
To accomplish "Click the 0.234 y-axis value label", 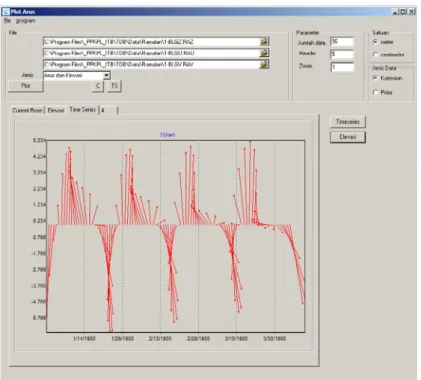I will [39, 221].
